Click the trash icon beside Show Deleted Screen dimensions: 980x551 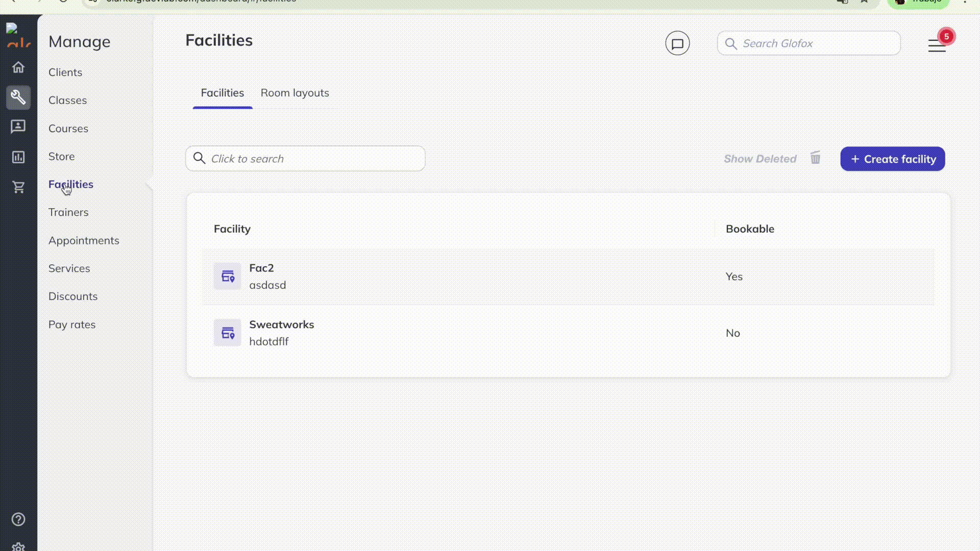pyautogui.click(x=816, y=158)
